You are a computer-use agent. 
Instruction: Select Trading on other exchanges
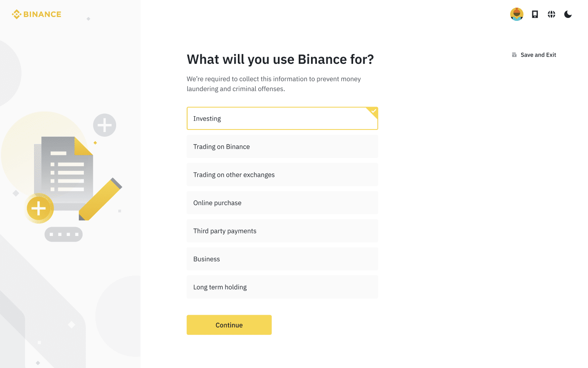click(282, 175)
